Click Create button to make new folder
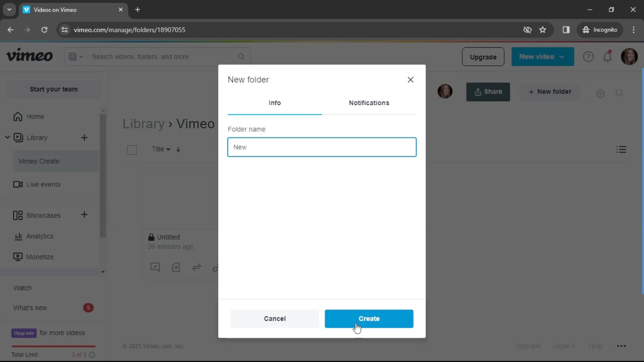This screenshot has height=362, width=644. pos(369,319)
